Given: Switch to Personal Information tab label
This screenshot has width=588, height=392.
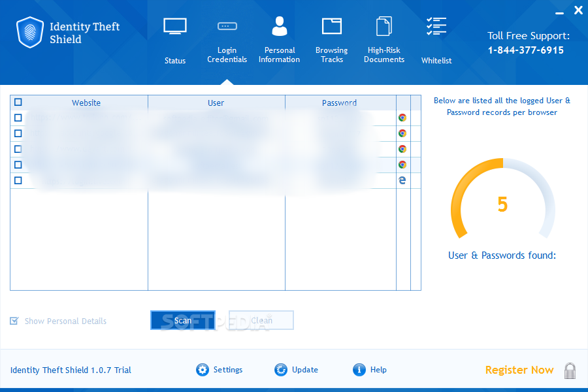Looking at the screenshot, I should point(280,55).
